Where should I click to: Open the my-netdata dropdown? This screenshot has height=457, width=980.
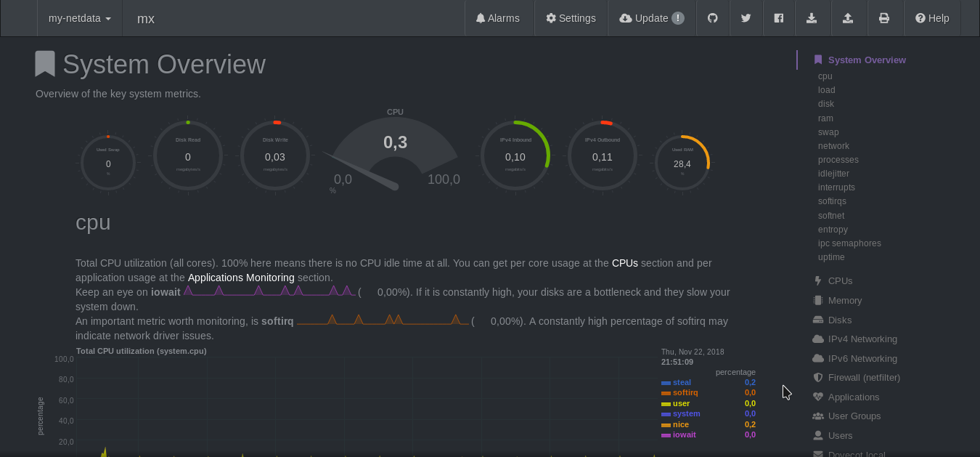point(80,18)
